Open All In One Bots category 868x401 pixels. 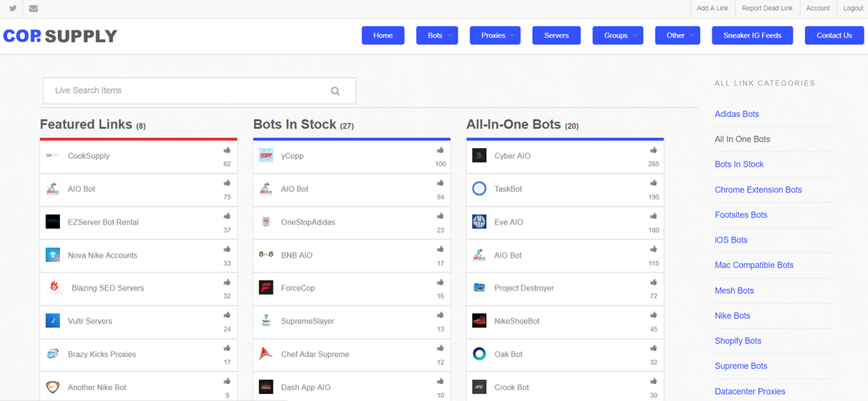click(742, 139)
